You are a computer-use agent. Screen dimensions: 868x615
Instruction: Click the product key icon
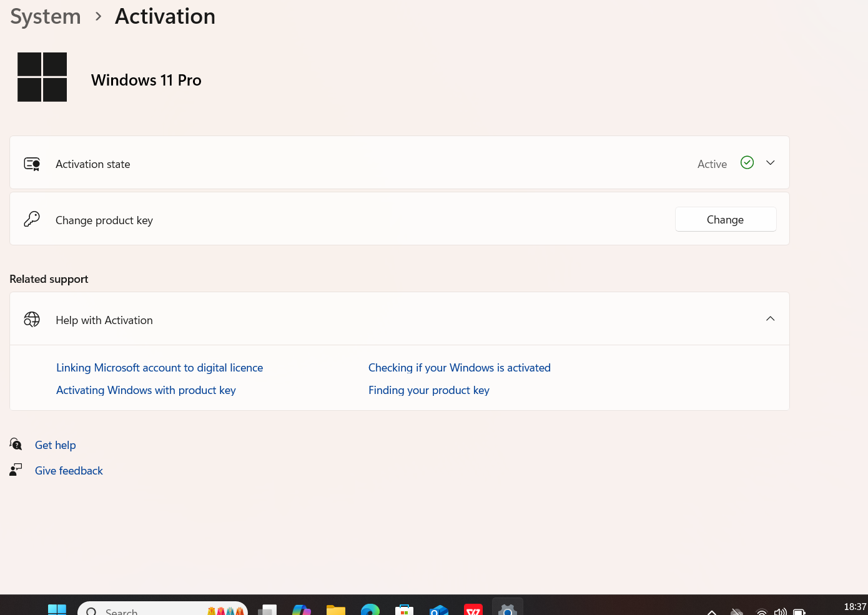coord(32,219)
